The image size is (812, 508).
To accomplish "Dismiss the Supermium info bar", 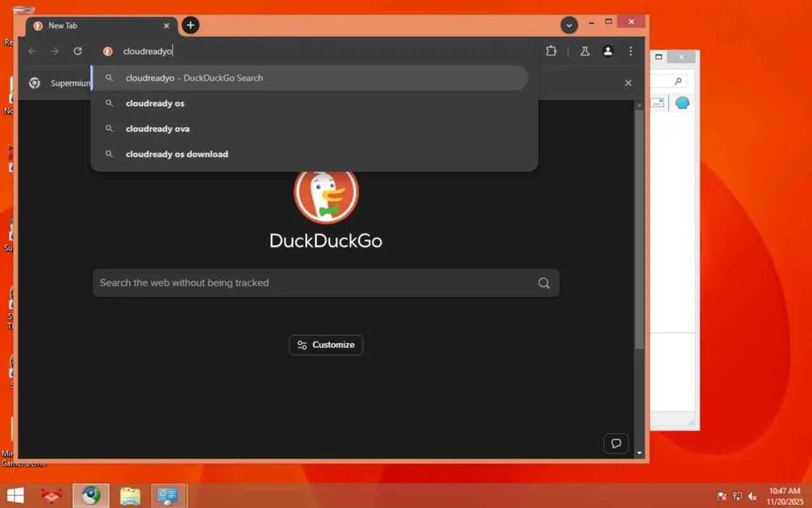I will click(x=628, y=83).
